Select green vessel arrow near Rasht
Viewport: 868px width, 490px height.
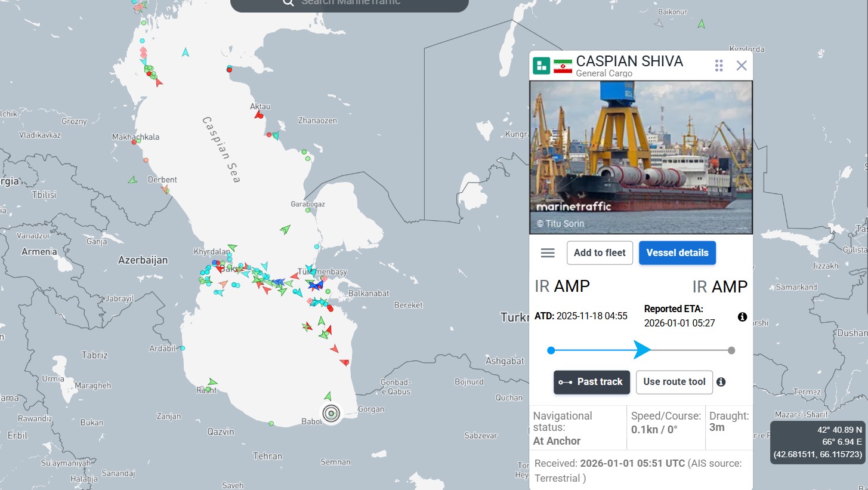tap(212, 382)
